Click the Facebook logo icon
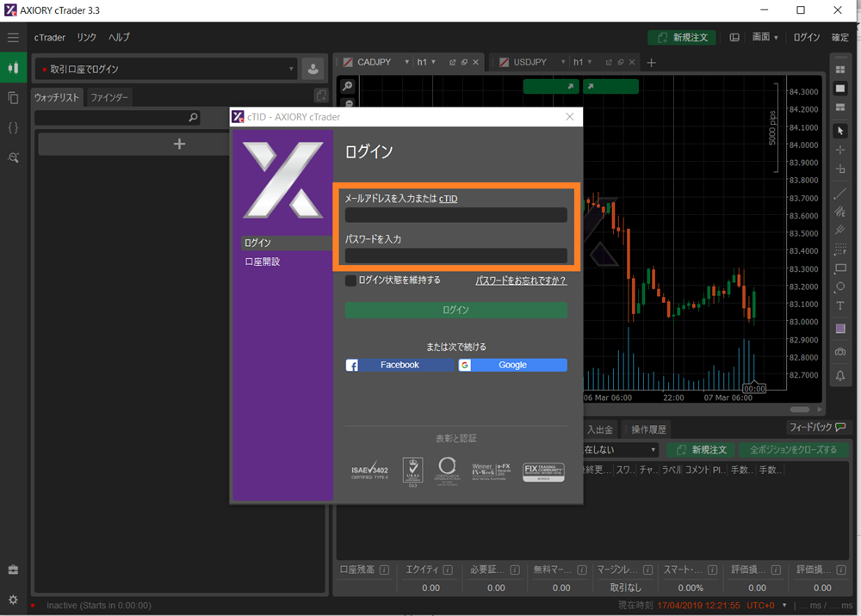The height and width of the screenshot is (616, 861). coord(352,366)
